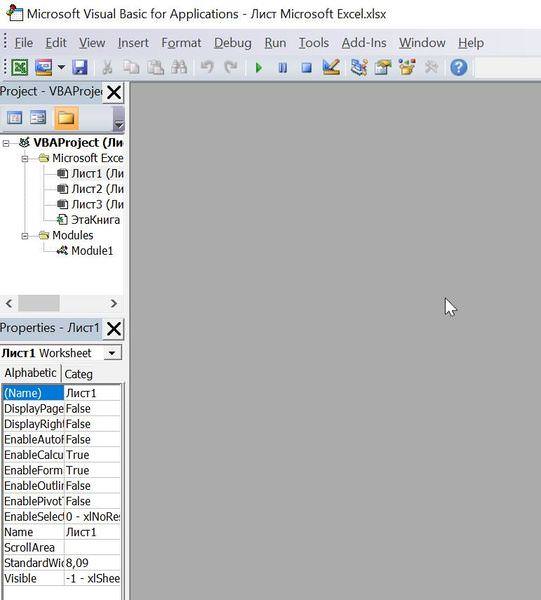
Task: Toggle Design Mode icon in toolbar
Action: click(x=331, y=67)
